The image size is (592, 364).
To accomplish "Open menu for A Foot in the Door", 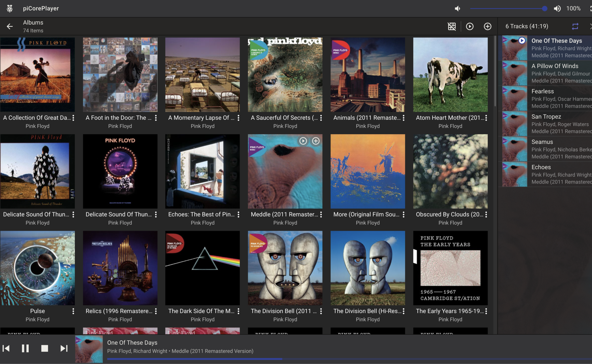I will [x=156, y=118].
